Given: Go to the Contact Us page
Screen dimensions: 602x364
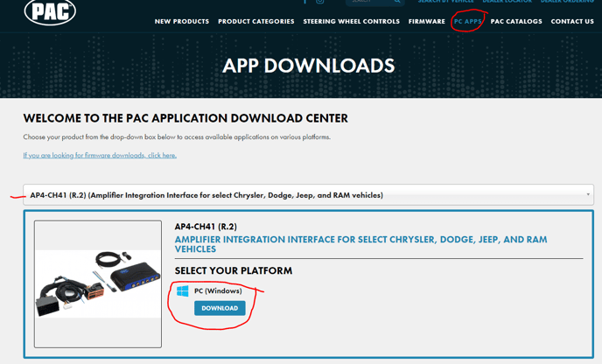Looking at the screenshot, I should 572,22.
